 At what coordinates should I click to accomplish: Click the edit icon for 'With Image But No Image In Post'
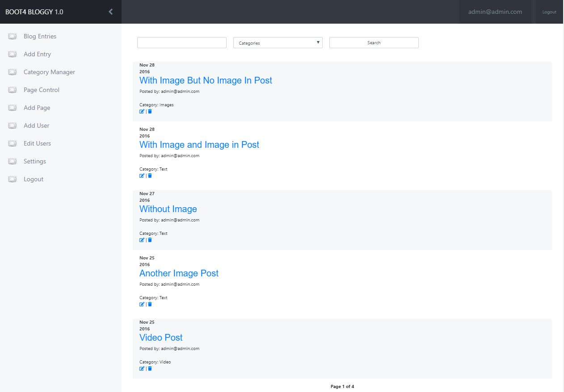tap(142, 111)
